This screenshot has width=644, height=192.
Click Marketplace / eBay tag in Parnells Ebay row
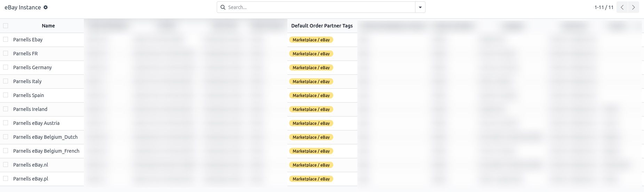point(311,40)
